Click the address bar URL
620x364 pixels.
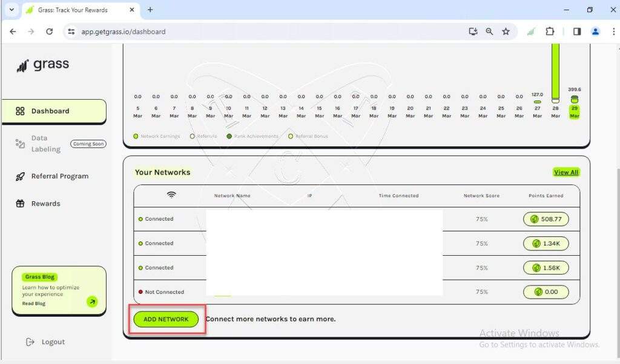[124, 31]
